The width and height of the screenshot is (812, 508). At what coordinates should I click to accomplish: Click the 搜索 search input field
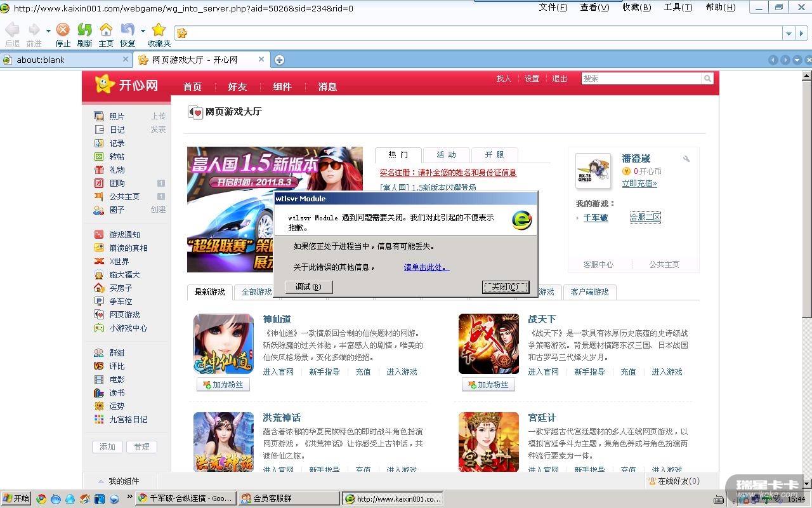click(642, 78)
